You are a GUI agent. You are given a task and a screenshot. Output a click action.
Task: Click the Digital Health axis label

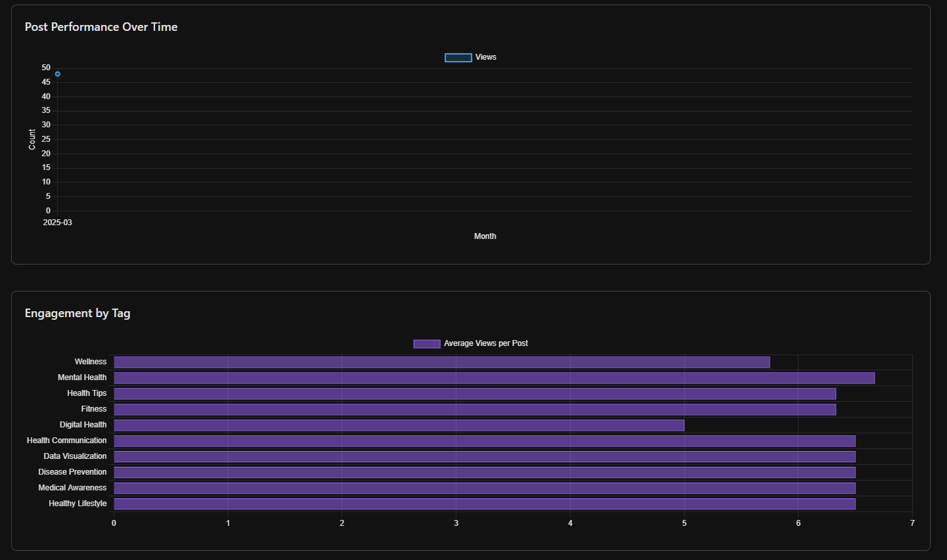click(x=83, y=425)
